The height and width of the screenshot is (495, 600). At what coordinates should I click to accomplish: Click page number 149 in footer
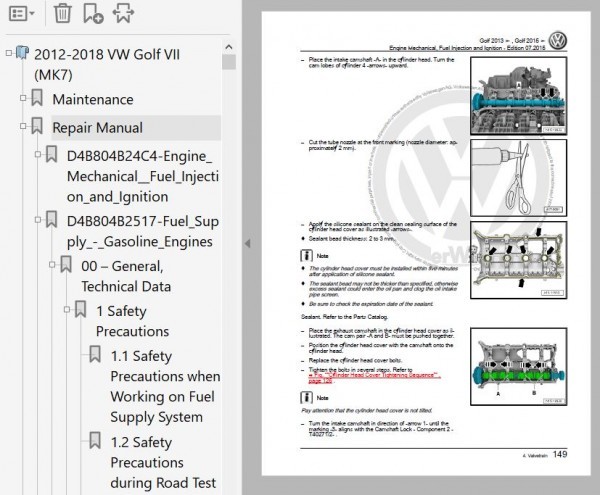pos(560,454)
